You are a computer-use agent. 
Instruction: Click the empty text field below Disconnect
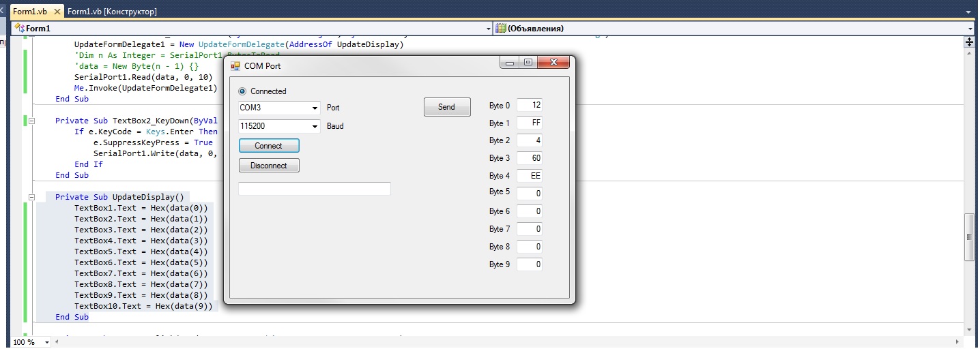pyautogui.click(x=315, y=189)
